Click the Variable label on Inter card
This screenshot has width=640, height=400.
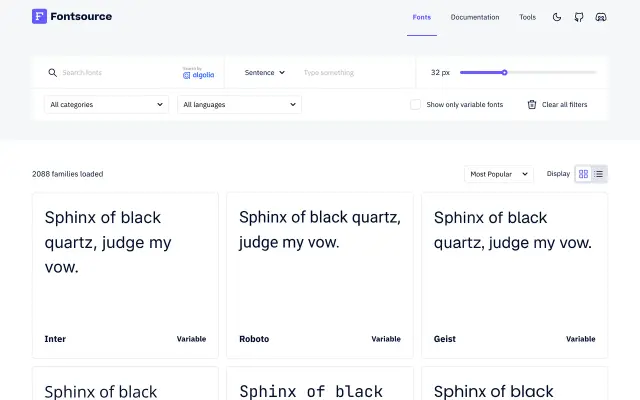click(191, 339)
